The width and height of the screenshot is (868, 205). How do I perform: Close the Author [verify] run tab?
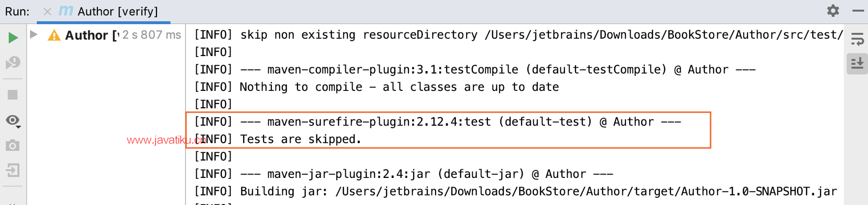tap(47, 12)
